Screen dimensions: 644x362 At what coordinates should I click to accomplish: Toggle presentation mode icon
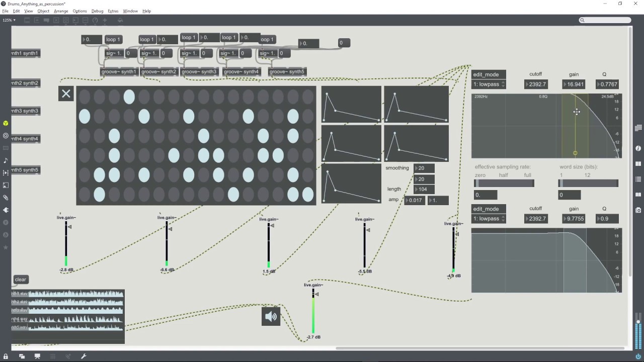click(x=37, y=356)
